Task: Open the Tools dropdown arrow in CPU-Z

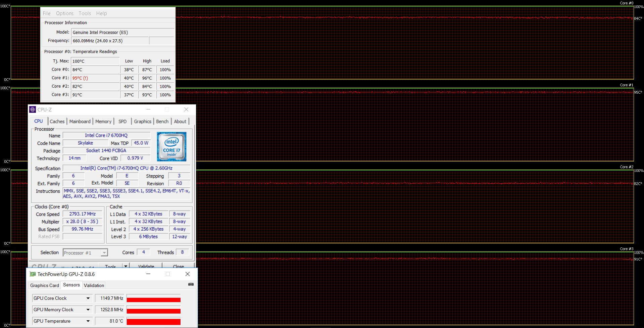Action: 126,266
